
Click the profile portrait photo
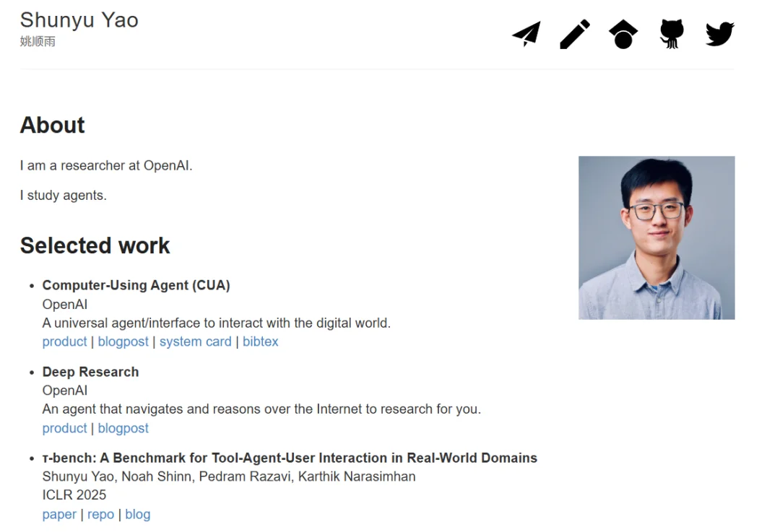click(656, 237)
